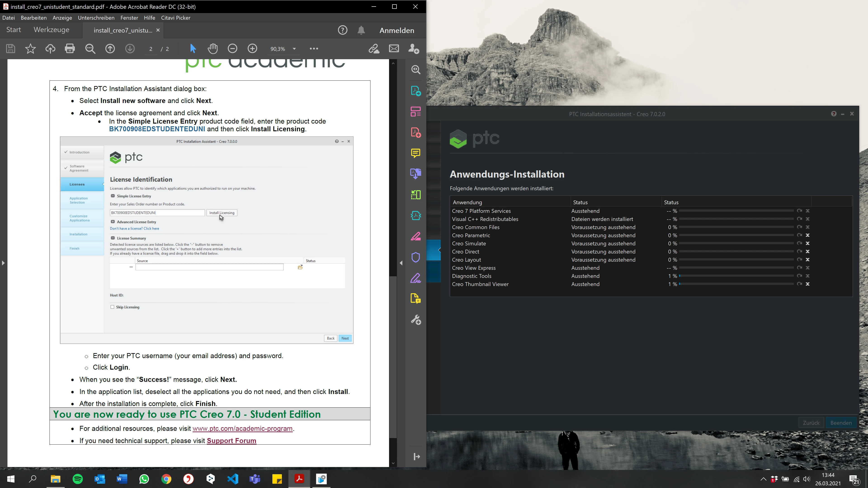This screenshot has height=488, width=868.
Task: Click the page number input field
Action: 151,49
